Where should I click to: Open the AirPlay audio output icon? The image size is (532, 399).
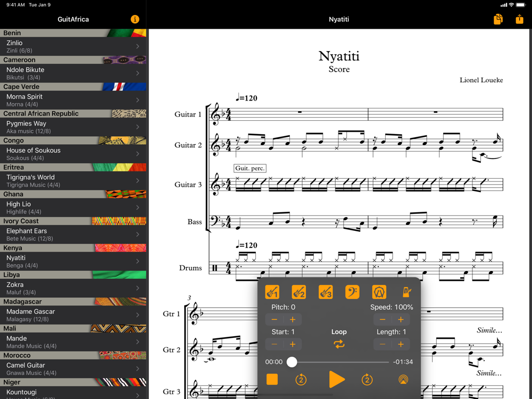[x=403, y=379]
